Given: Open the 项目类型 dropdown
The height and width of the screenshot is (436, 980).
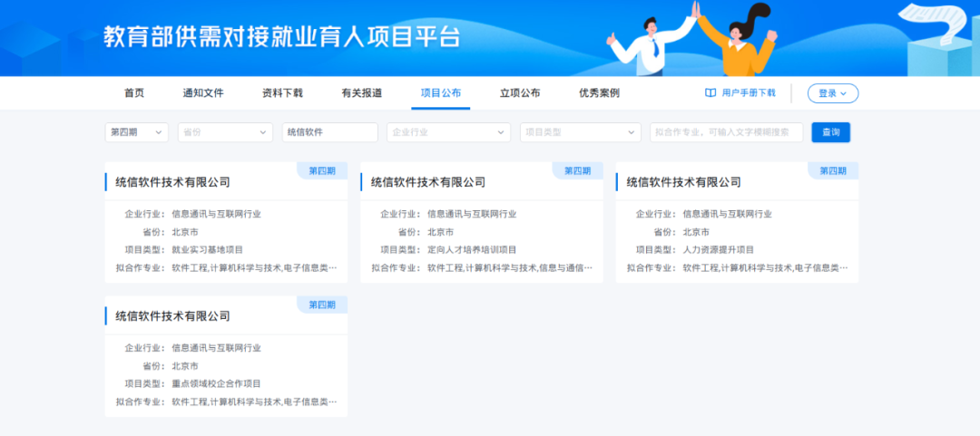Looking at the screenshot, I should pos(581,132).
